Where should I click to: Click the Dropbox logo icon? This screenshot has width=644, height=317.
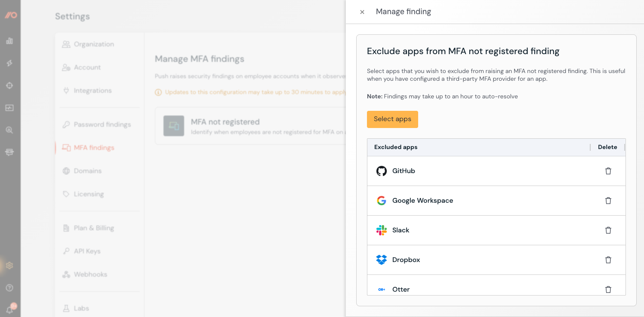382,260
